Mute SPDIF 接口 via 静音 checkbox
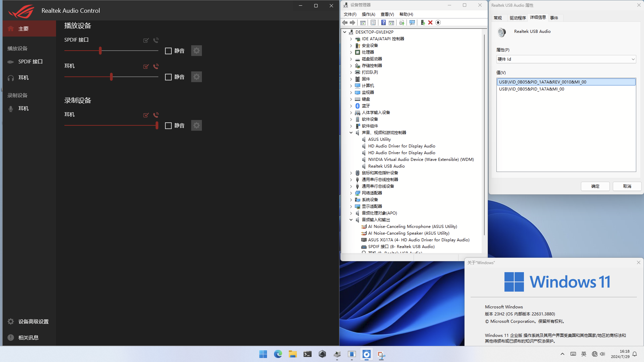Screen dimensions: 644x362 pos(168,51)
